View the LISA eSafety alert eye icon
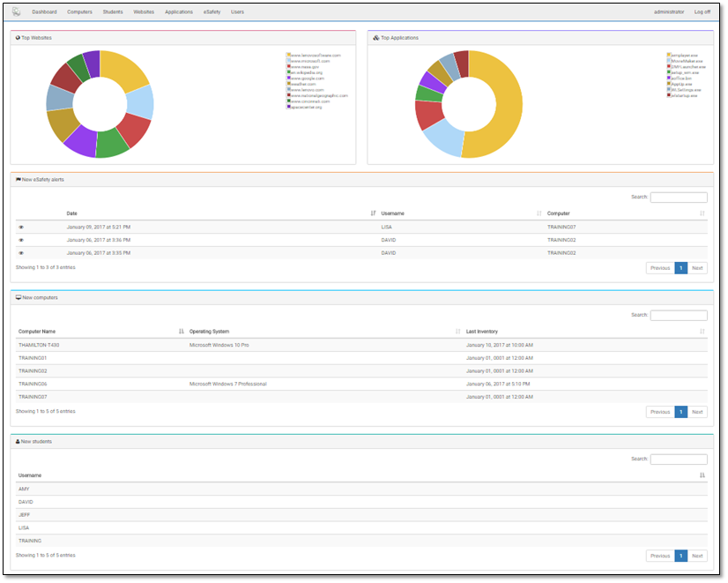This screenshot has width=728, height=583. (21, 227)
